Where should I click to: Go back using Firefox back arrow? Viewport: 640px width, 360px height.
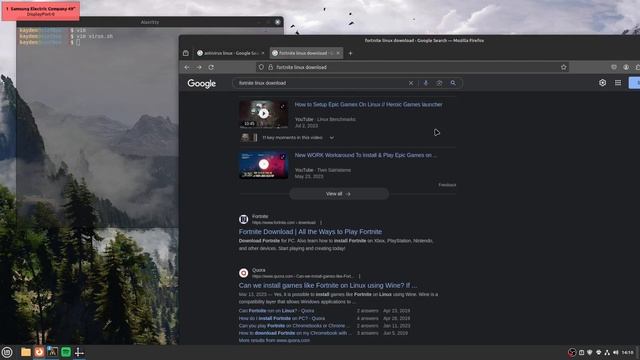click(x=187, y=67)
